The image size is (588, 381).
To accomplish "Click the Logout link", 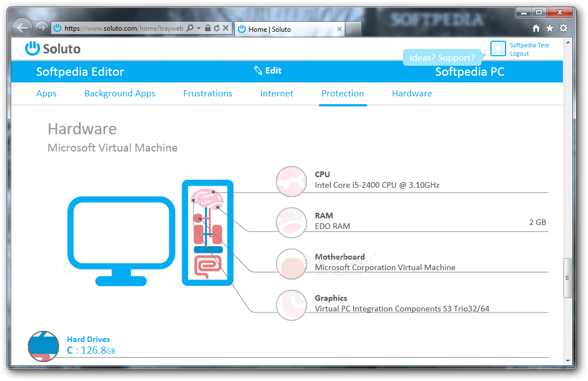I will pyautogui.click(x=519, y=53).
